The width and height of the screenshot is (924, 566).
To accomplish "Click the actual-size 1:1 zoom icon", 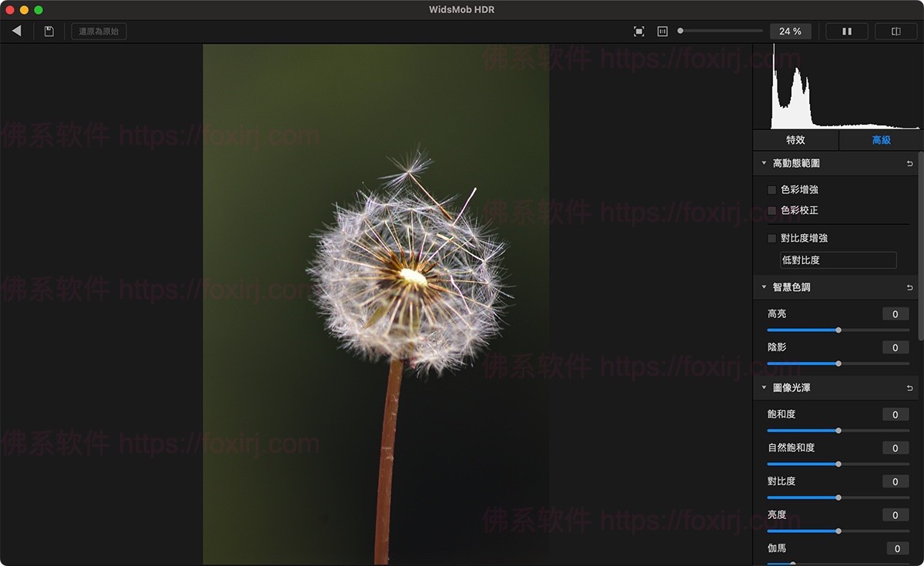I will tap(662, 32).
